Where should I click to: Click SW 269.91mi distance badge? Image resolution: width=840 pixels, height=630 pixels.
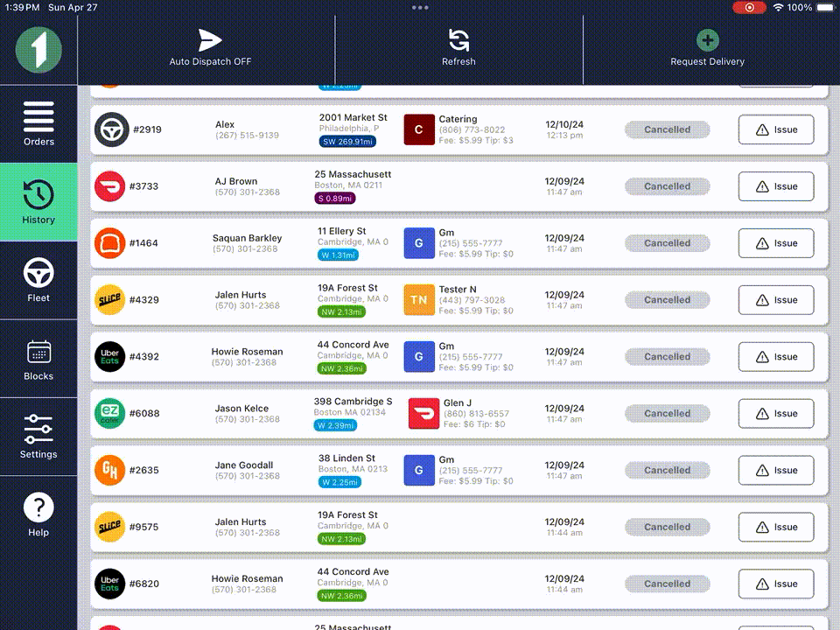(347, 142)
